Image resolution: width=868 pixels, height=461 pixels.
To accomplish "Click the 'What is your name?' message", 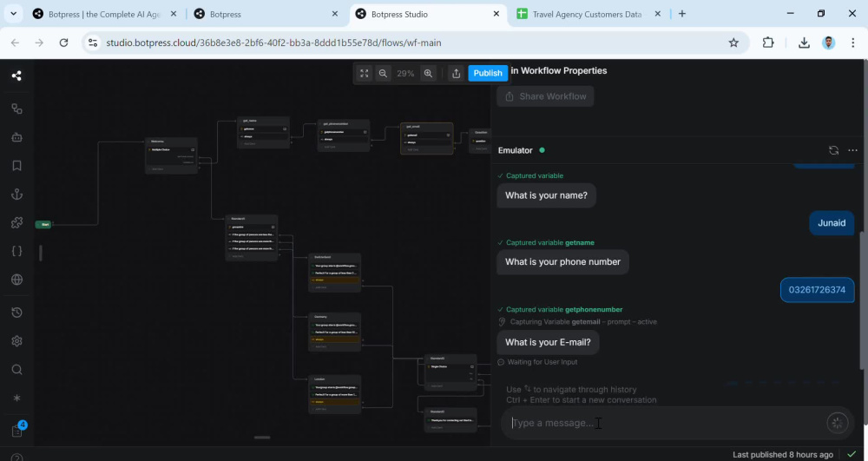I will click(546, 195).
